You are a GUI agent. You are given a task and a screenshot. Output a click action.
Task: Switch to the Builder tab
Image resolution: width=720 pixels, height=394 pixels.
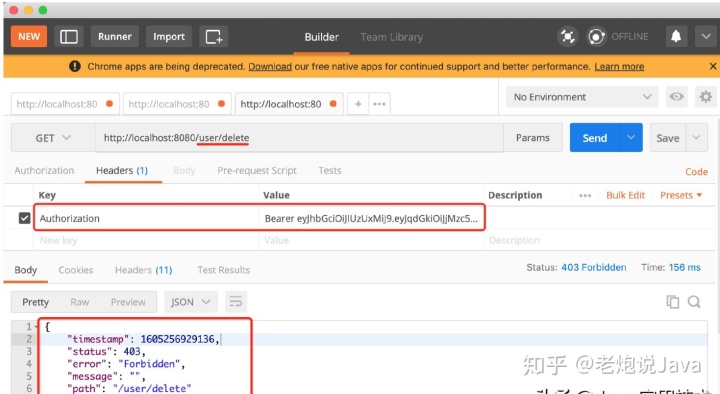pos(321,37)
